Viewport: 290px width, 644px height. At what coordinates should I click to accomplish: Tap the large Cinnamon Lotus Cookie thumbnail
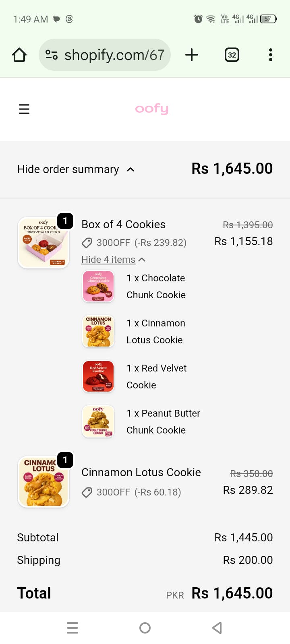pos(43,482)
